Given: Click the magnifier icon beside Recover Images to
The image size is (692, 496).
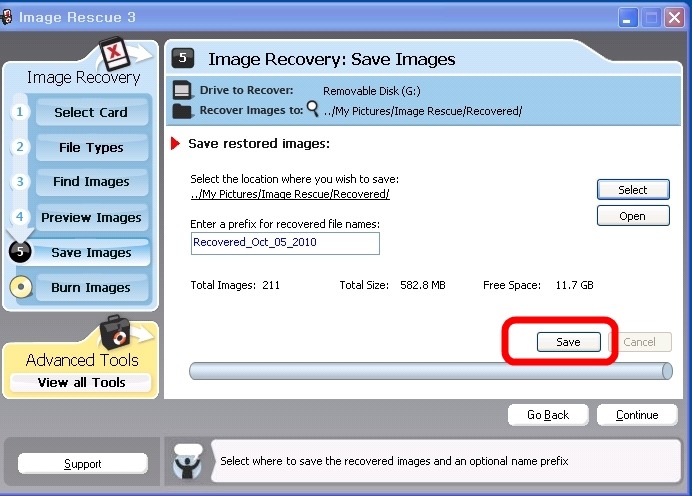Looking at the screenshot, I should [312, 109].
